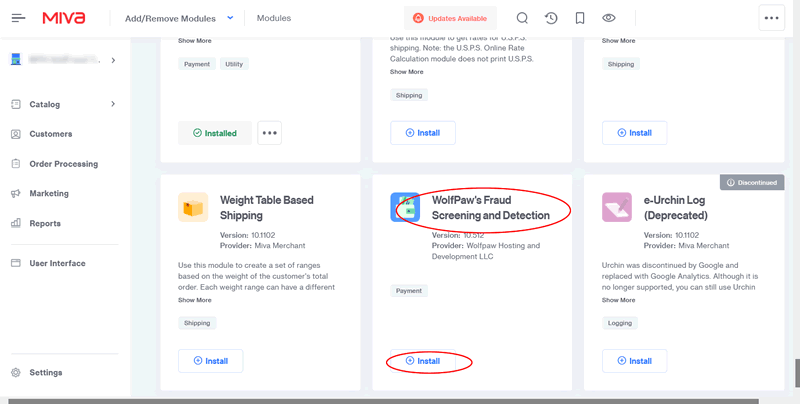Expand the store selector chevron
Image resolution: width=800 pixels, height=404 pixels.
coord(113,60)
